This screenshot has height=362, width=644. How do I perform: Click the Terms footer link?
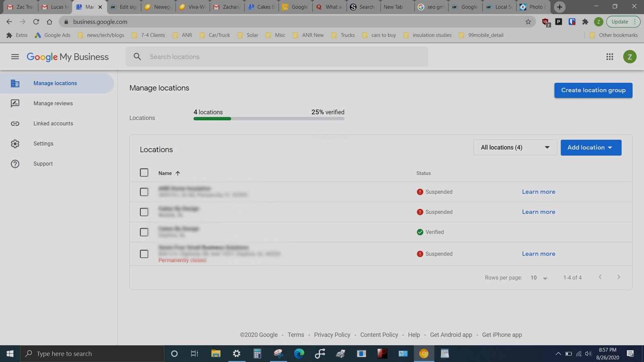click(296, 335)
